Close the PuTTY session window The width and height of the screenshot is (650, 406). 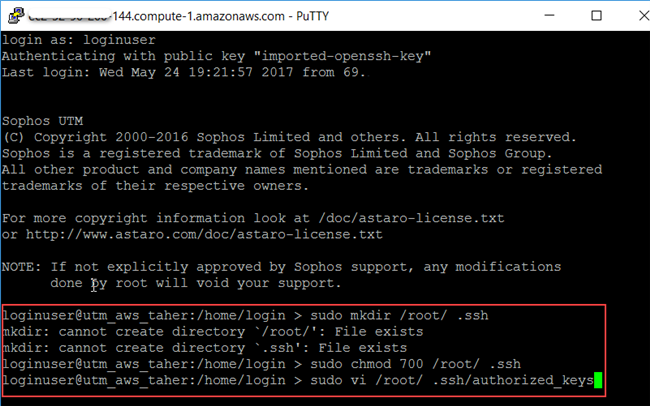click(x=644, y=16)
